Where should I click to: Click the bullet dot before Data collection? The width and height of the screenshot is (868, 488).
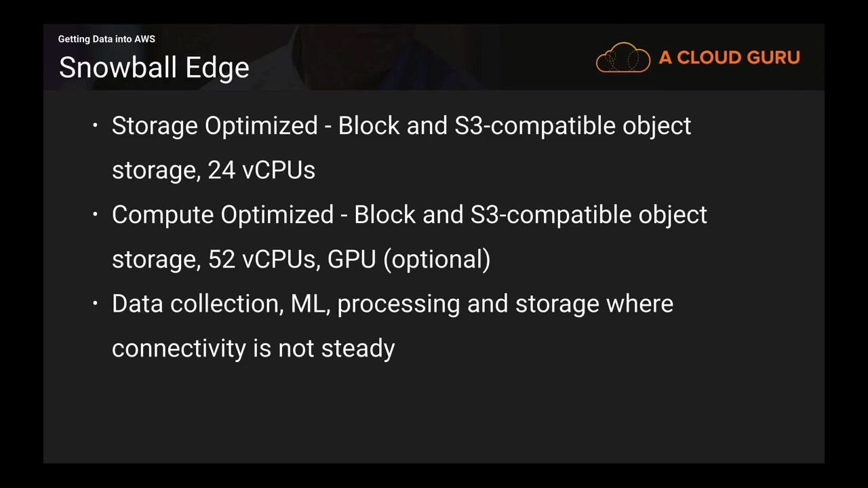pyautogui.click(x=96, y=303)
